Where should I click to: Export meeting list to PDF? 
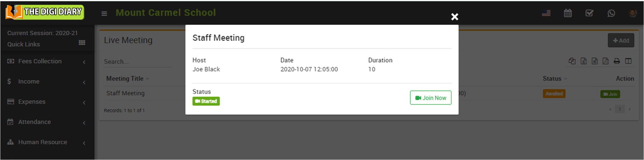click(605, 61)
